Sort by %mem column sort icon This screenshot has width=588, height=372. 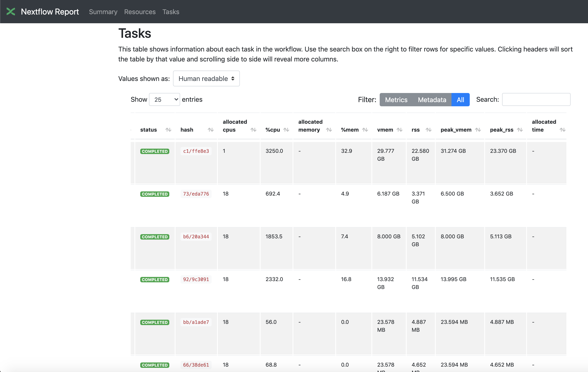tap(365, 130)
